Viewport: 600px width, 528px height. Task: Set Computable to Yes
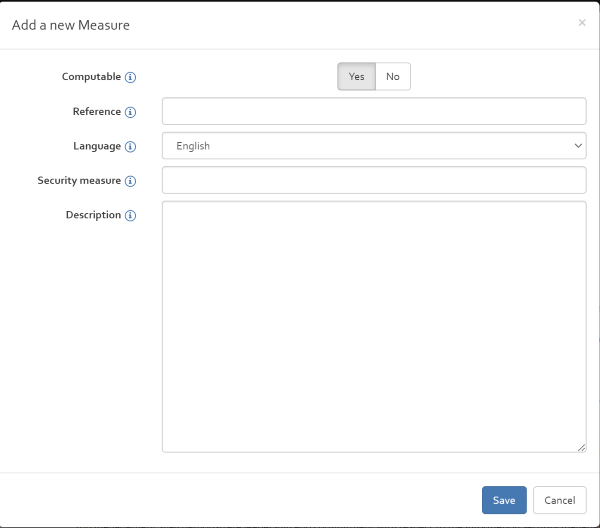[356, 77]
